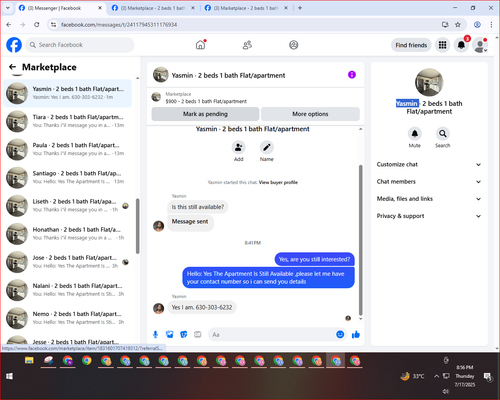Open the notifications bell
Screen dimensions: 500x400
[461, 45]
